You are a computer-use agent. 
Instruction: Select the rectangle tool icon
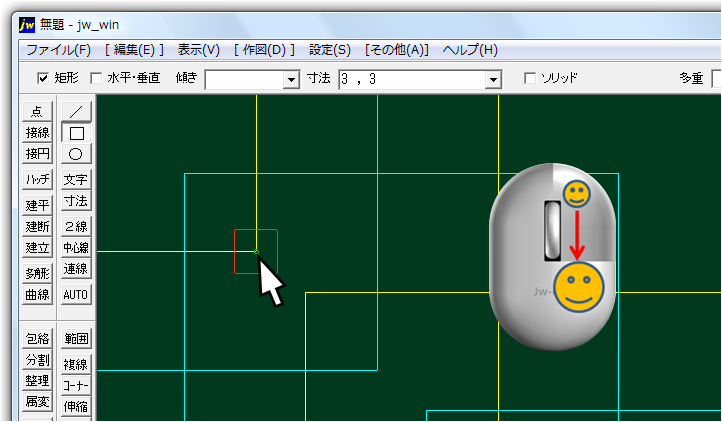(76, 132)
